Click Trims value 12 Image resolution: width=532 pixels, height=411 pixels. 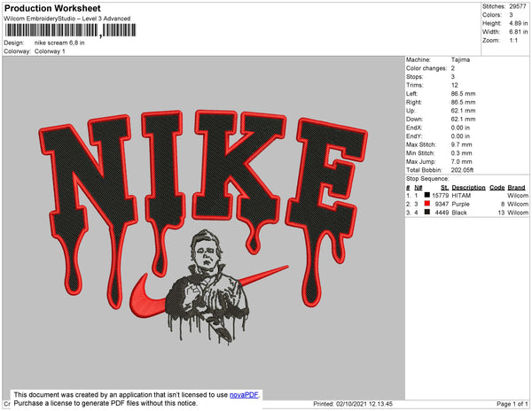[455, 85]
